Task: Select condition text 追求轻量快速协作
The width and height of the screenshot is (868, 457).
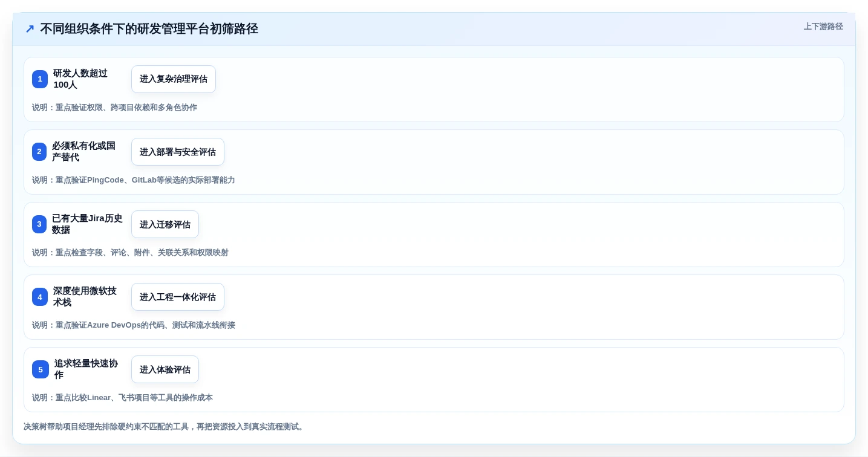Action: click(86, 369)
